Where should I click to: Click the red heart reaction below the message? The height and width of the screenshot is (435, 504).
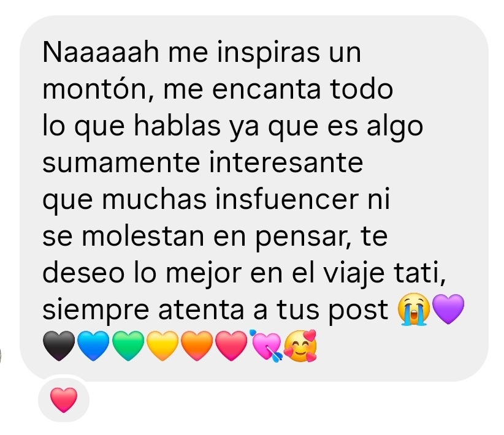[x=64, y=399]
